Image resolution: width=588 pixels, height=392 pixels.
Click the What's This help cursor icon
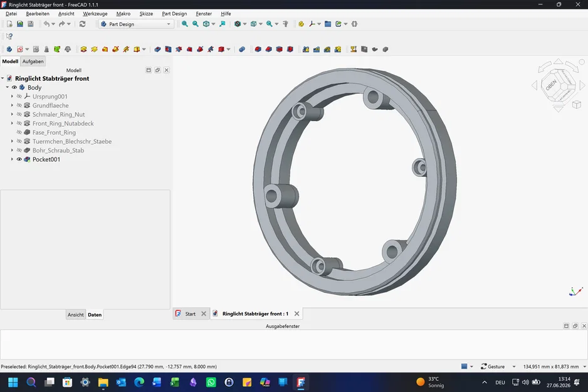(9, 36)
